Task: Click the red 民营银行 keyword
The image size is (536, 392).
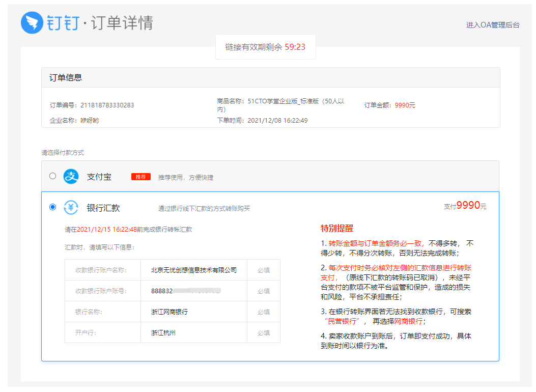Action: 342,321
